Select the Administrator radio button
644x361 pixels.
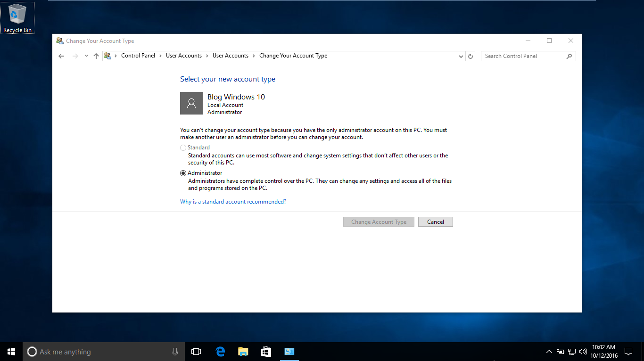183,173
